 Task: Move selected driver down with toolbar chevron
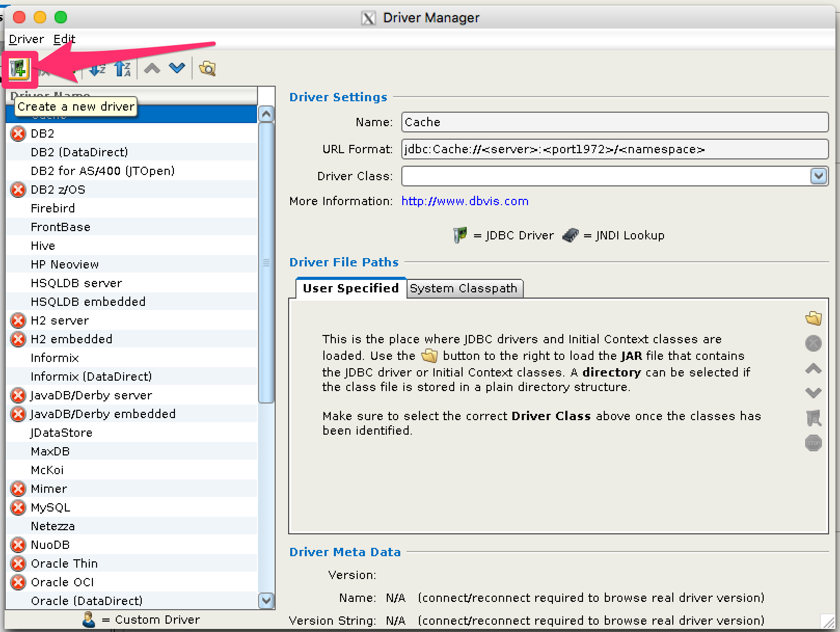click(x=177, y=68)
